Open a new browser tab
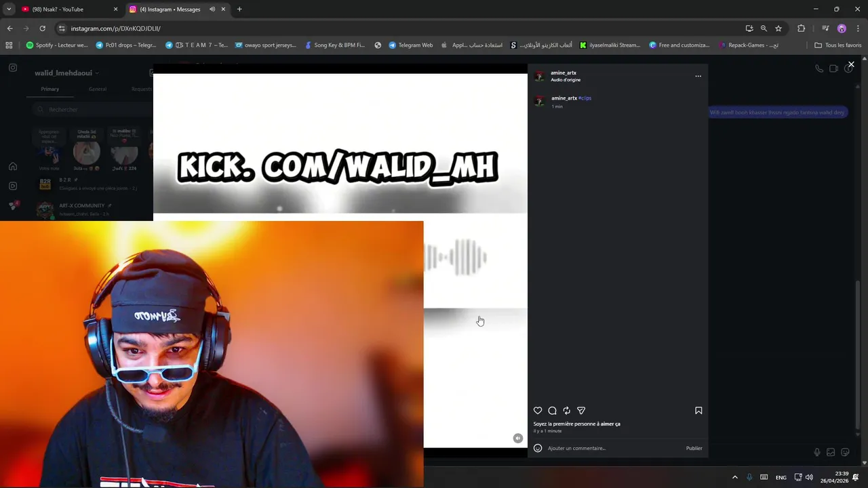The height and width of the screenshot is (488, 868). click(239, 9)
